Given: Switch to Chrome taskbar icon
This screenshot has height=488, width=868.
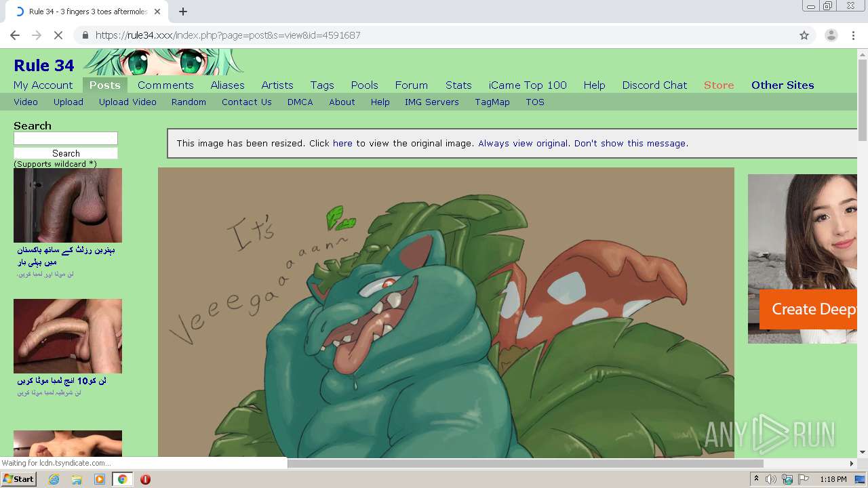Looking at the screenshot, I should [122, 479].
